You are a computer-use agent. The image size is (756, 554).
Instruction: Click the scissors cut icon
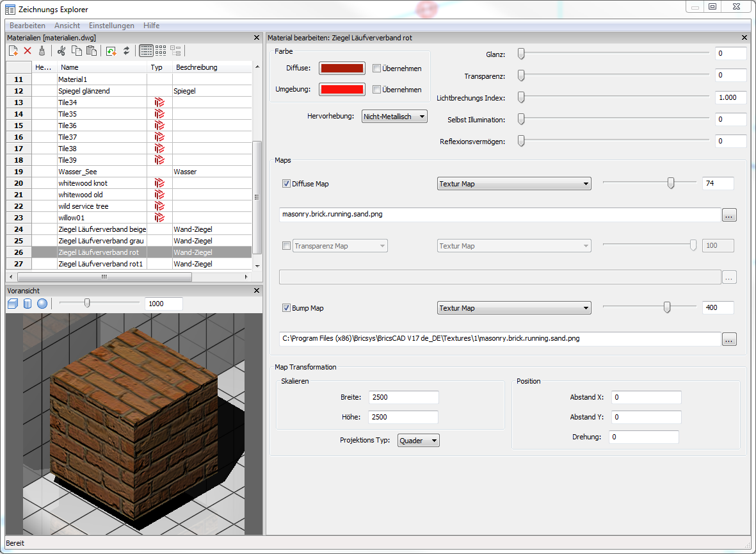pyautogui.click(x=61, y=51)
